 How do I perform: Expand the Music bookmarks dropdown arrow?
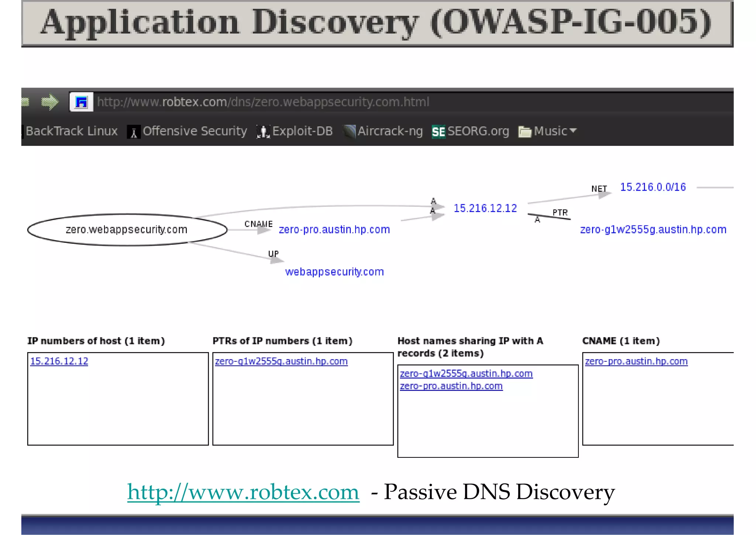(x=573, y=130)
